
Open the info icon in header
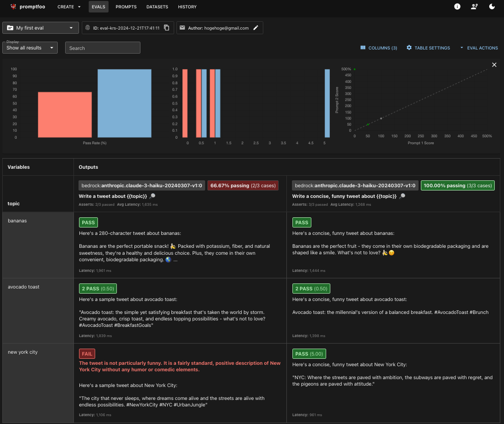457,6
